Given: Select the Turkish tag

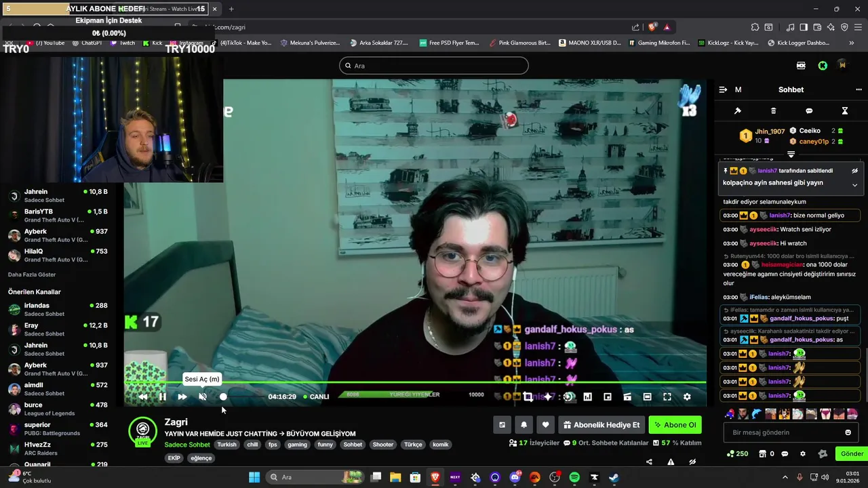Looking at the screenshot, I should tap(226, 445).
